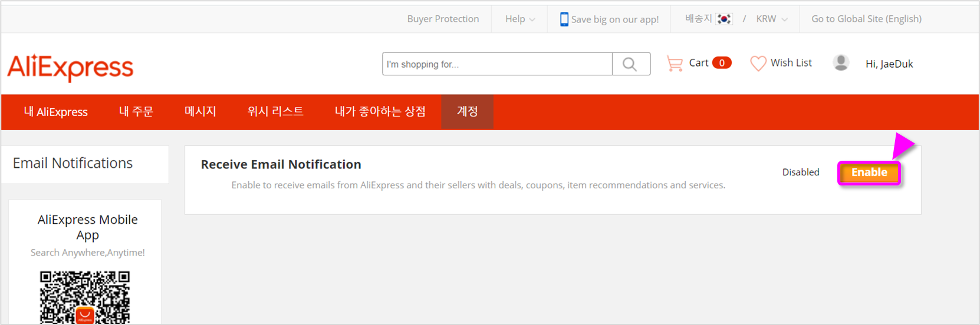Click the Search Anywhere,Anytime! text
980x325 pixels.
click(x=88, y=253)
